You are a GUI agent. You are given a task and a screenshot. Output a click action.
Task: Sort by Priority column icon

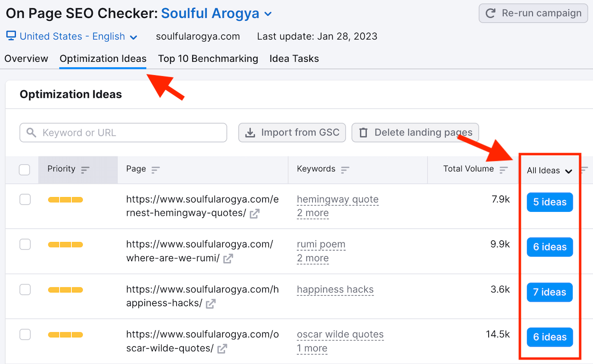click(85, 170)
